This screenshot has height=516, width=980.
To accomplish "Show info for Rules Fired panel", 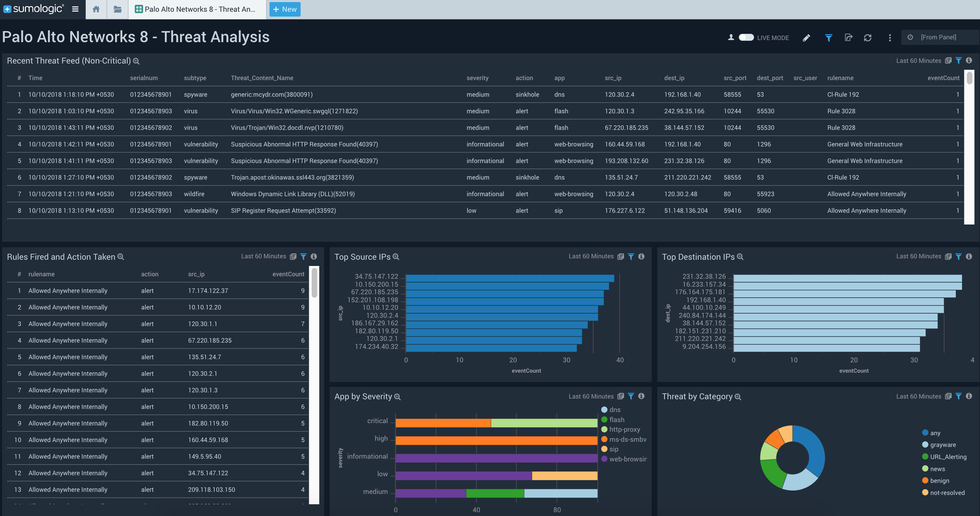I will [x=313, y=256].
